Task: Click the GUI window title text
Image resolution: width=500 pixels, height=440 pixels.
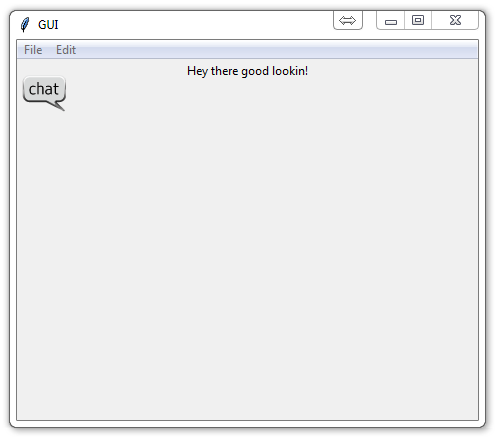Action: coord(48,25)
